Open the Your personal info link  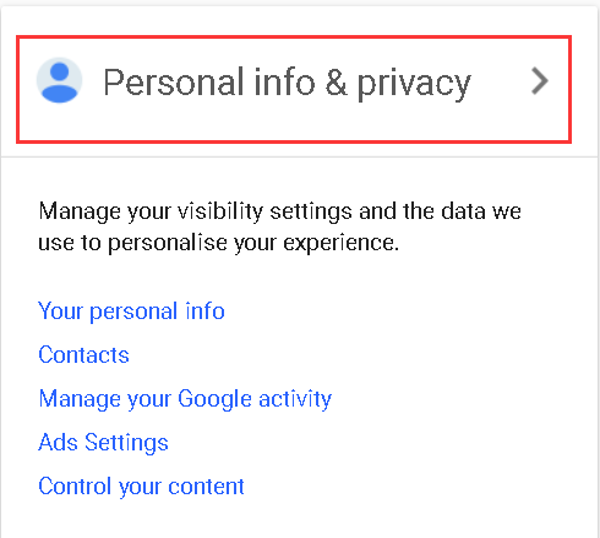click(131, 311)
